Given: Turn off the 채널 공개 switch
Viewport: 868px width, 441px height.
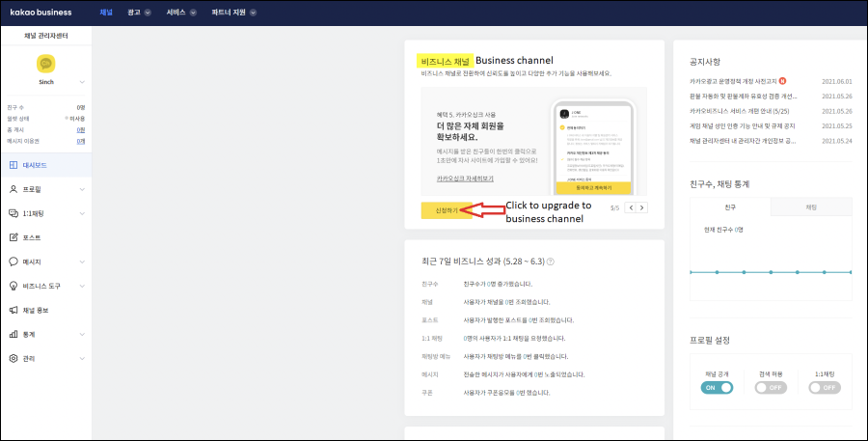Looking at the screenshot, I should pos(717,388).
